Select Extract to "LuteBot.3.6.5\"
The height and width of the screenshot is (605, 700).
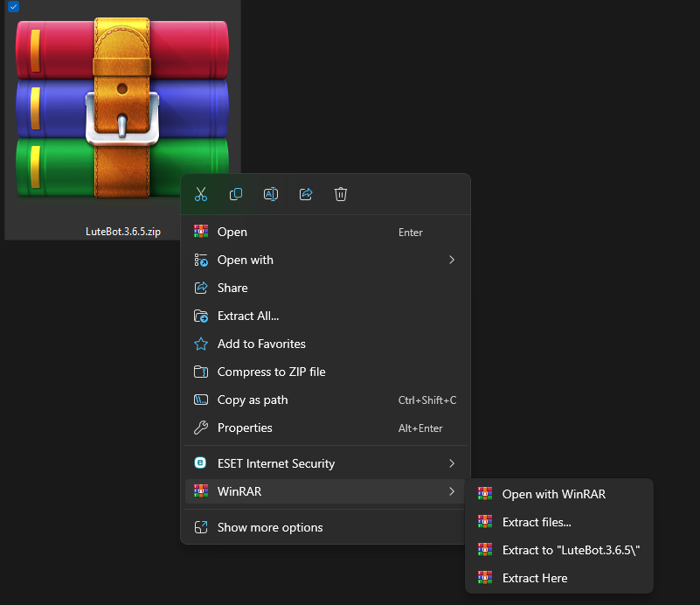[x=559, y=550]
